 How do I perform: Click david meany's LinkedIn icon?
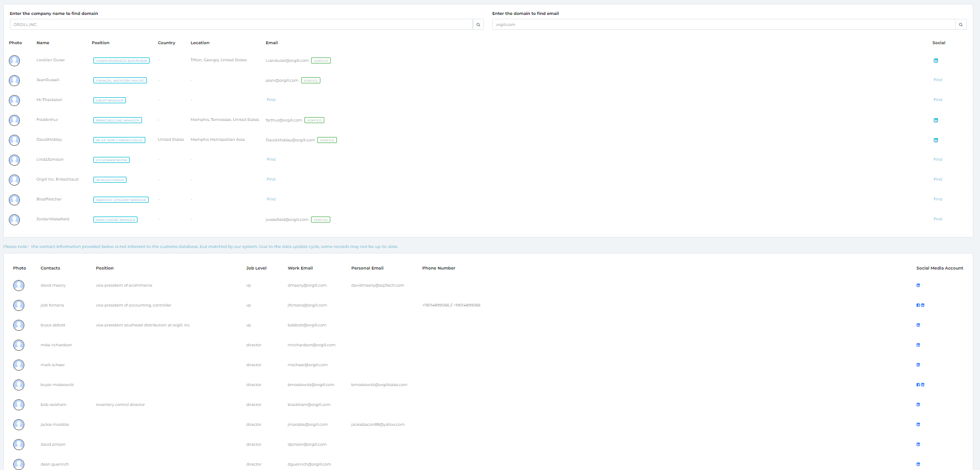coord(918,286)
